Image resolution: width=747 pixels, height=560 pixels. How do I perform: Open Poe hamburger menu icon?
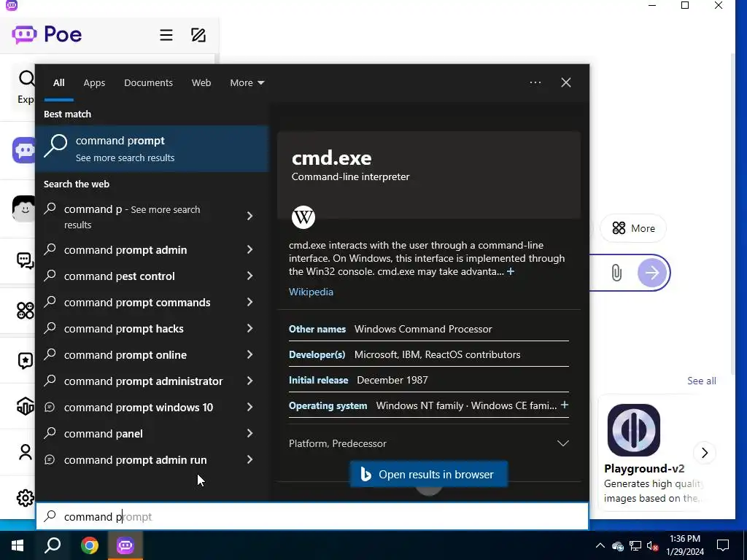point(166,35)
